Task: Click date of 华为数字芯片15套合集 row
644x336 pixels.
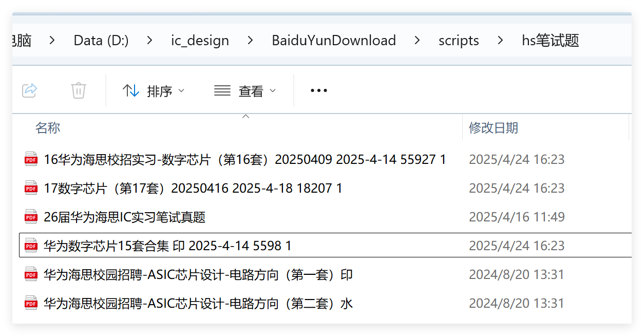Action: tap(517, 246)
